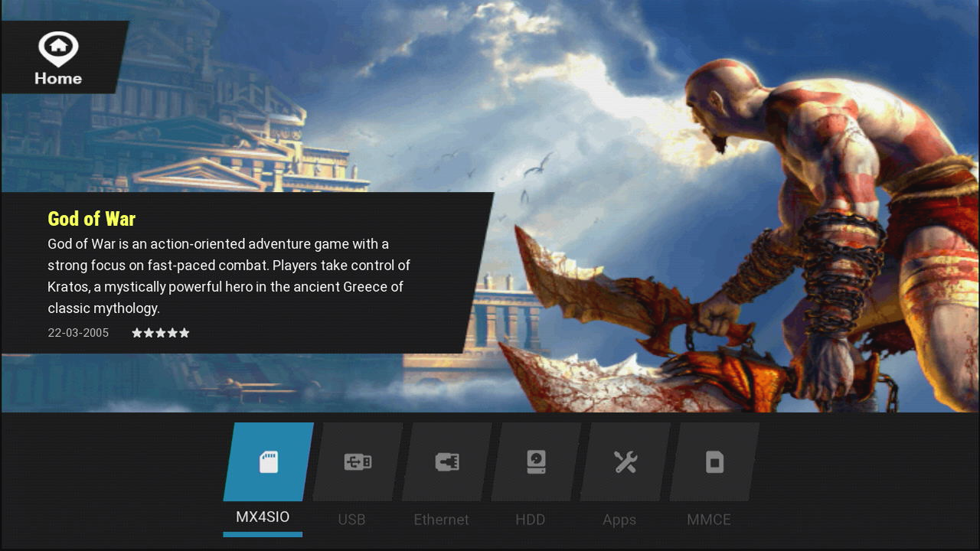The image size is (980, 551).
Task: Select the USB drive icon tile
Action: [358, 462]
